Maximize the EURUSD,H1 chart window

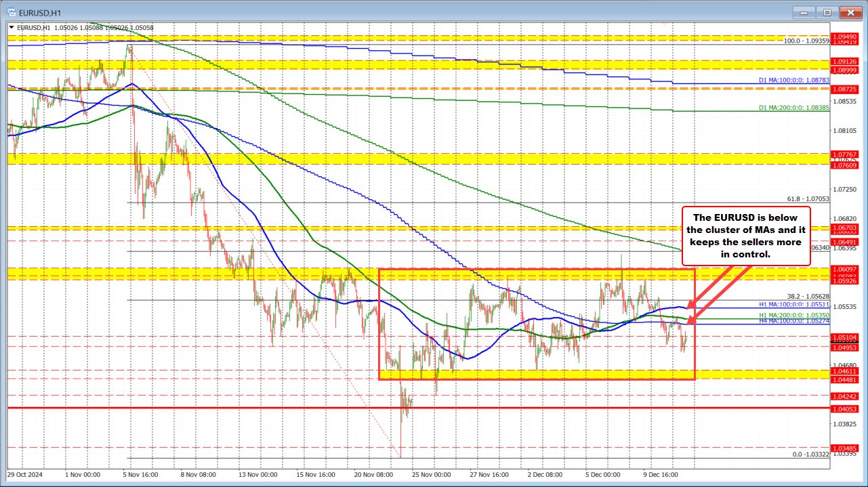[827, 12]
